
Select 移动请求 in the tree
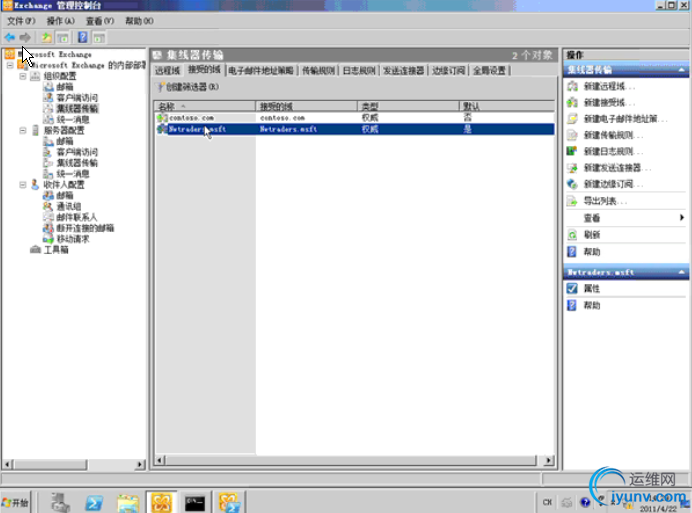[x=73, y=239]
